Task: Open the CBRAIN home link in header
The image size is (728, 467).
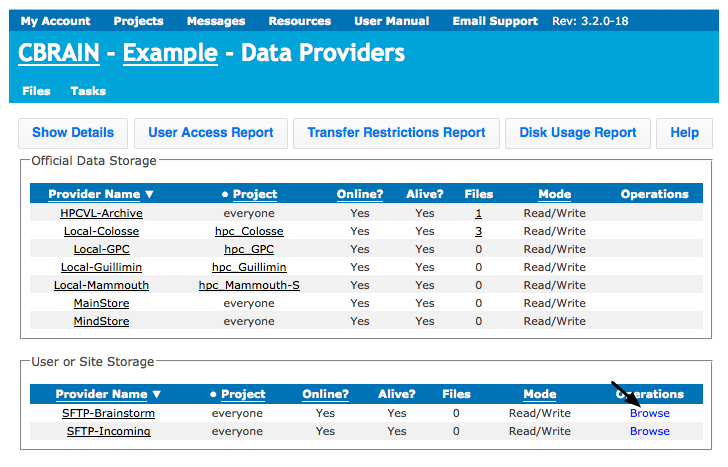Action: 59,52
